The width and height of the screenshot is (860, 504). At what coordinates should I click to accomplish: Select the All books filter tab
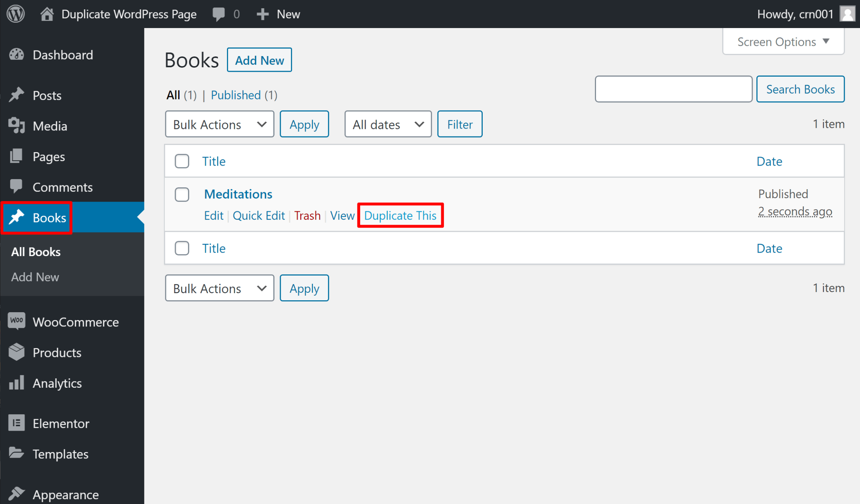tap(173, 95)
